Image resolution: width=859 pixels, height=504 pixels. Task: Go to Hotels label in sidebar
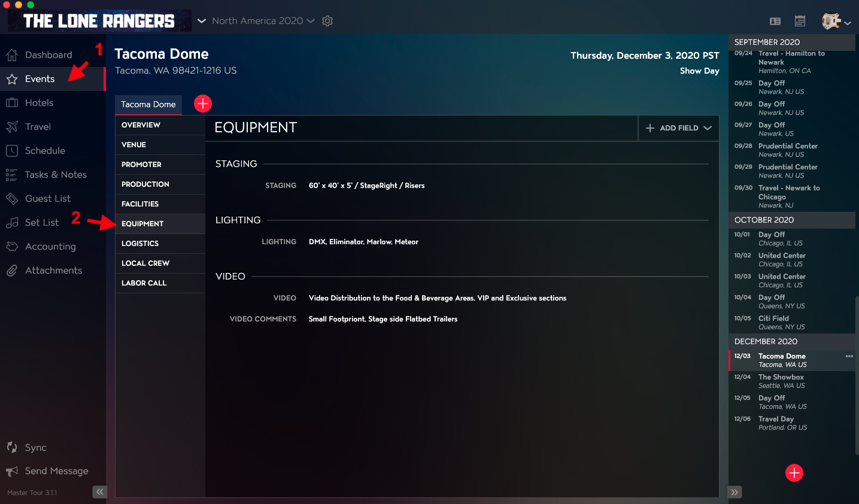39,103
